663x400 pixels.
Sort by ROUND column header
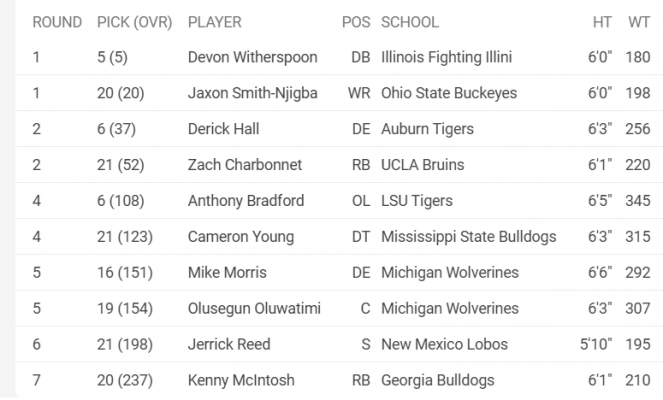[57, 22]
